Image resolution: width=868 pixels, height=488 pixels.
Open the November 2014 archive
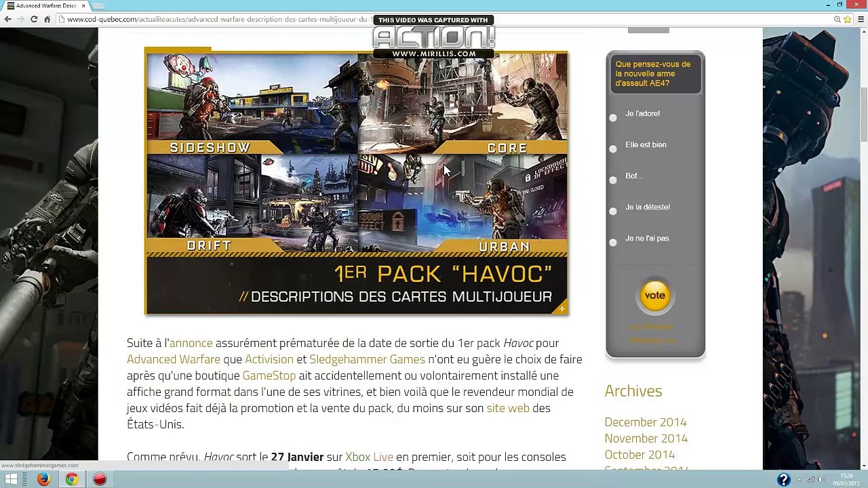point(646,439)
